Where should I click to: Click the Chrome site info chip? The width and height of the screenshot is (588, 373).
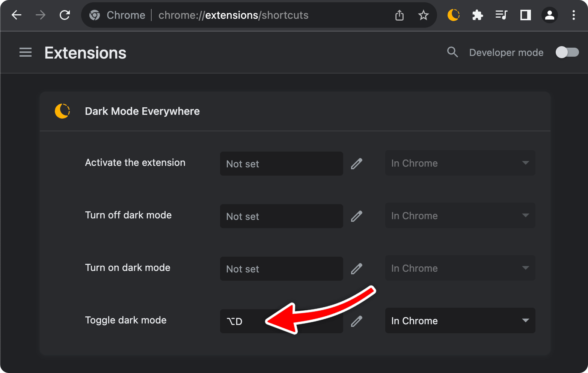click(x=117, y=15)
